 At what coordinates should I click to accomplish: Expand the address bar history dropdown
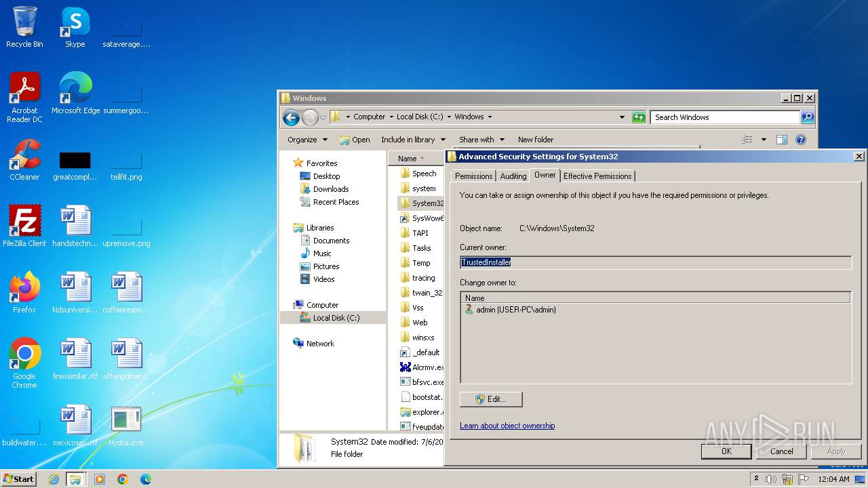pos(622,117)
